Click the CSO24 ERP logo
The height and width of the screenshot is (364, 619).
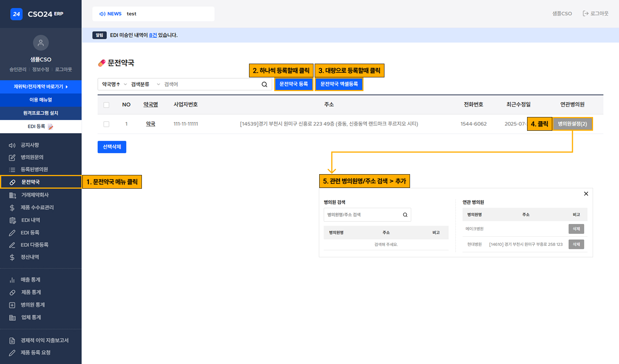click(x=37, y=14)
